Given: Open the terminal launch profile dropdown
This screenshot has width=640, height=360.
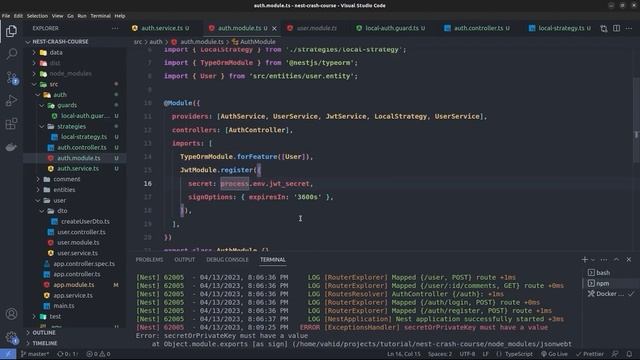Looking at the screenshot, I should click(x=593, y=260).
